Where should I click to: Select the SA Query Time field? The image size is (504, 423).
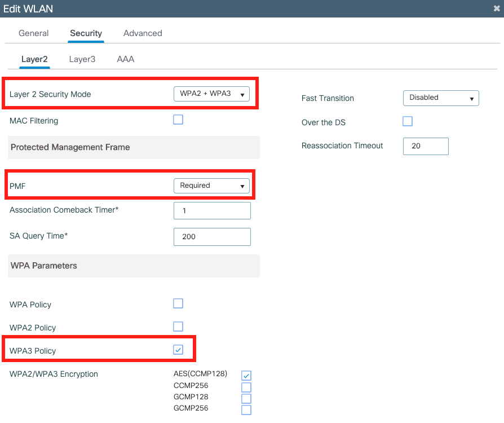pos(212,236)
